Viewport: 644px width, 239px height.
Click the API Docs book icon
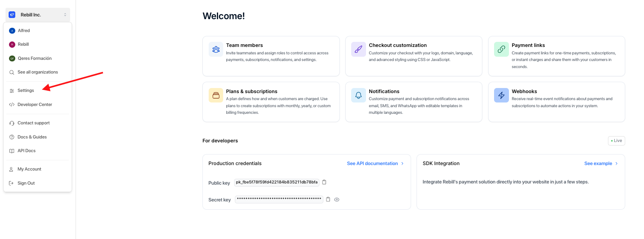click(12, 151)
